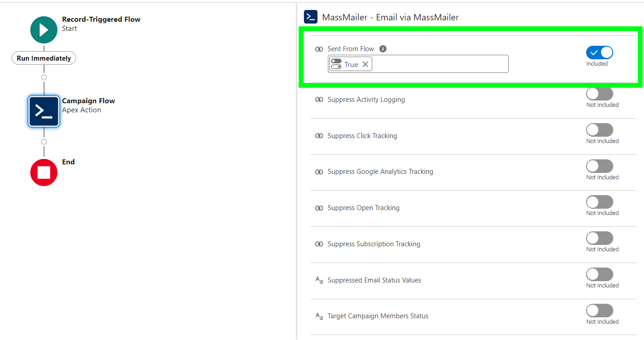Click the MassMailer header Apex icon
This screenshot has height=340, width=644.
311,17
